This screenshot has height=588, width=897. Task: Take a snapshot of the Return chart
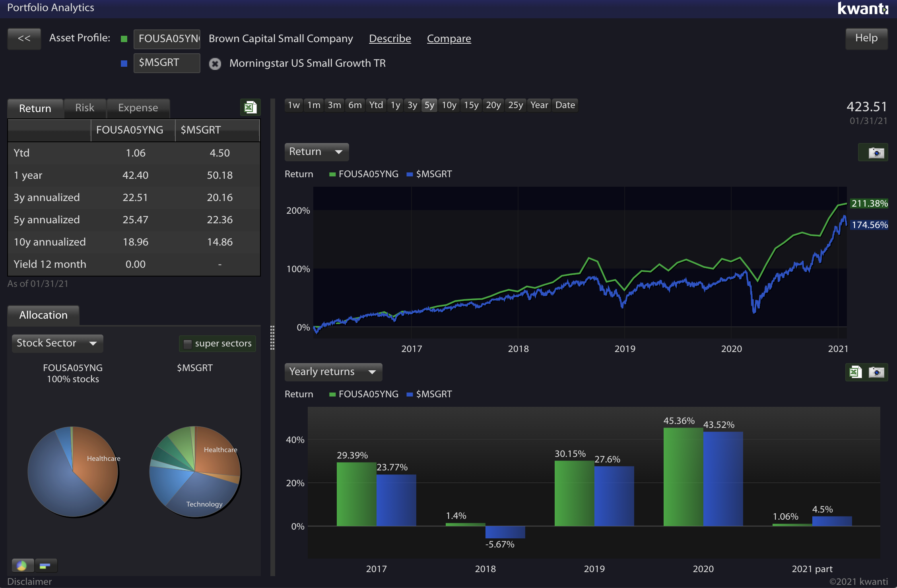(876, 153)
